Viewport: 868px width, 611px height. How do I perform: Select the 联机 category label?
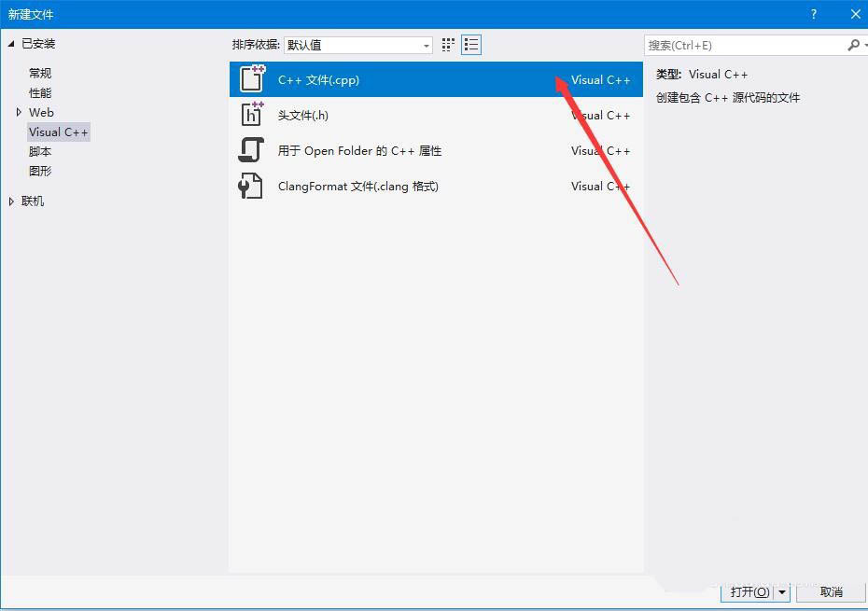33,201
